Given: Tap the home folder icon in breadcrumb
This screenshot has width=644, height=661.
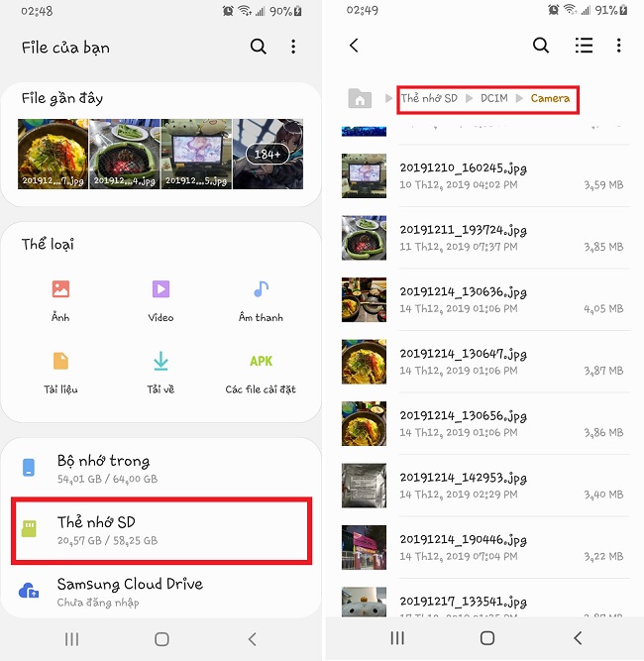Looking at the screenshot, I should coord(360,98).
